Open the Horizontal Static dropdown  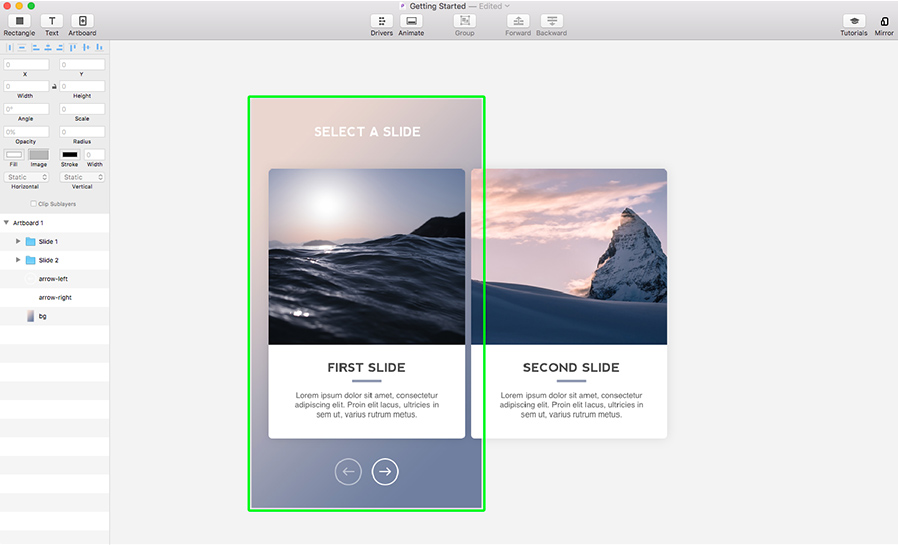click(26, 177)
